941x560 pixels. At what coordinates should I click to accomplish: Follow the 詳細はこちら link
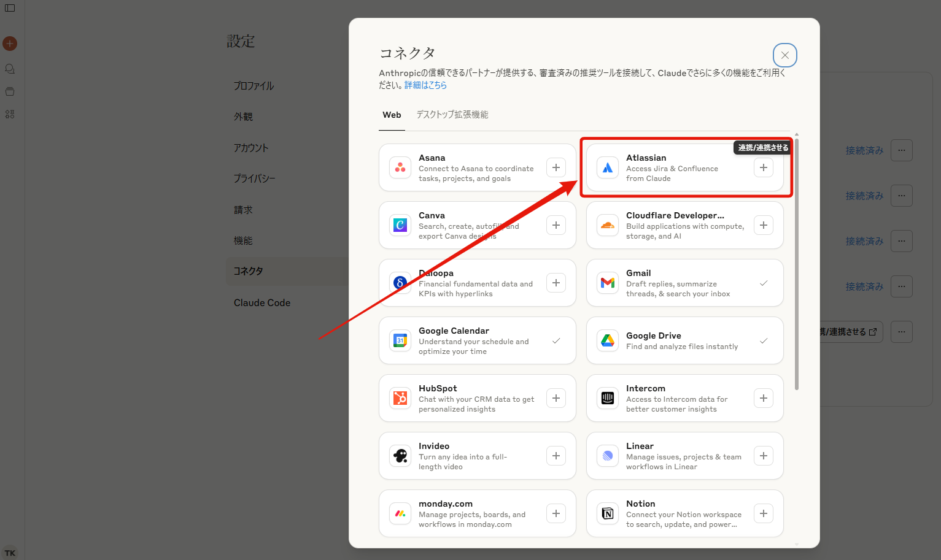click(425, 85)
